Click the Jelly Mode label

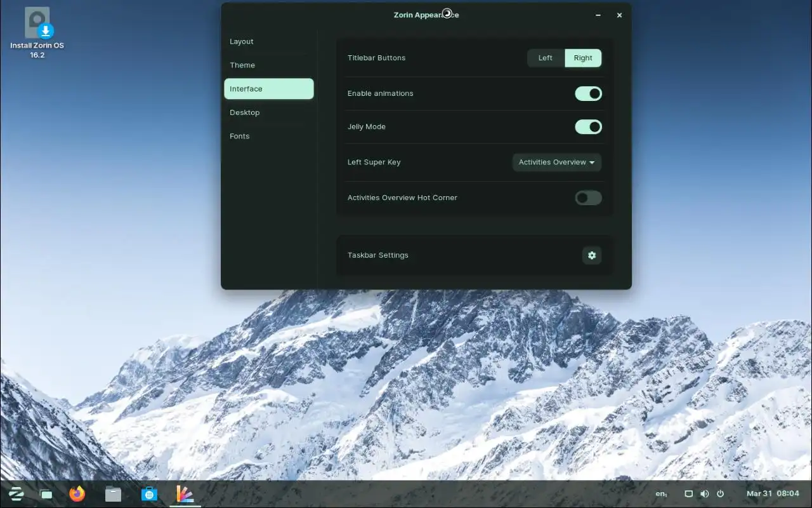coord(367,127)
